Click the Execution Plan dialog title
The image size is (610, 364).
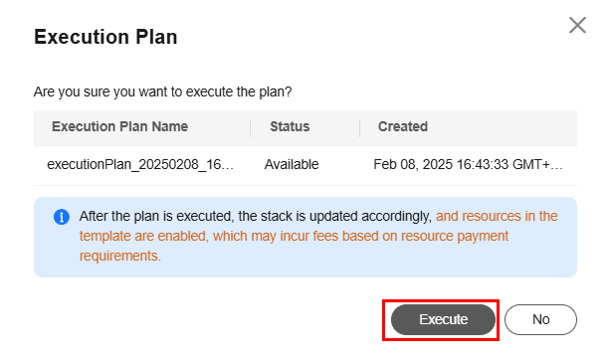pos(105,37)
